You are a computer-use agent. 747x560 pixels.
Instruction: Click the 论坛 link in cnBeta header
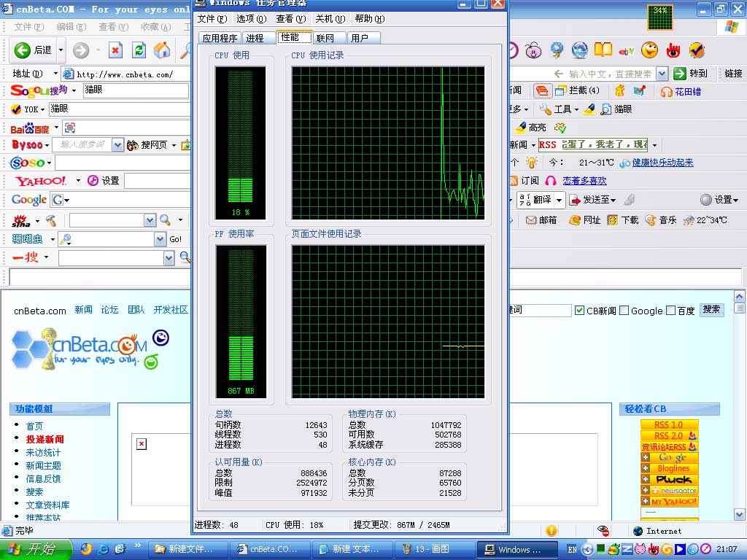(x=109, y=310)
